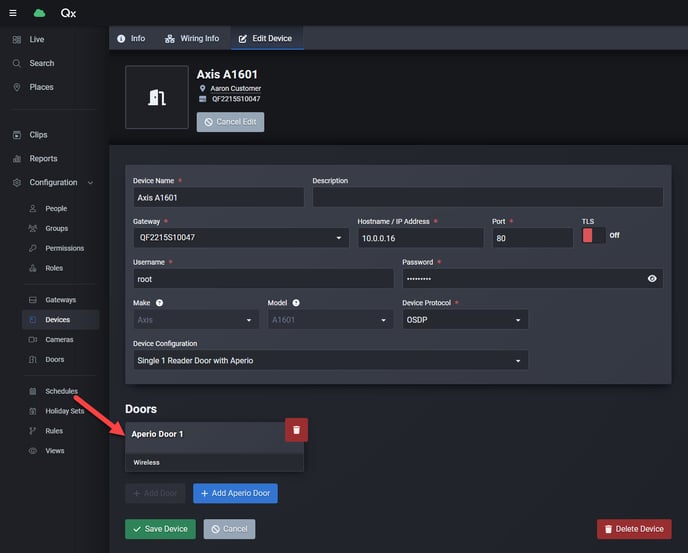This screenshot has width=688, height=553.
Task: Click the Hostname / IP Address field
Action: (x=421, y=238)
